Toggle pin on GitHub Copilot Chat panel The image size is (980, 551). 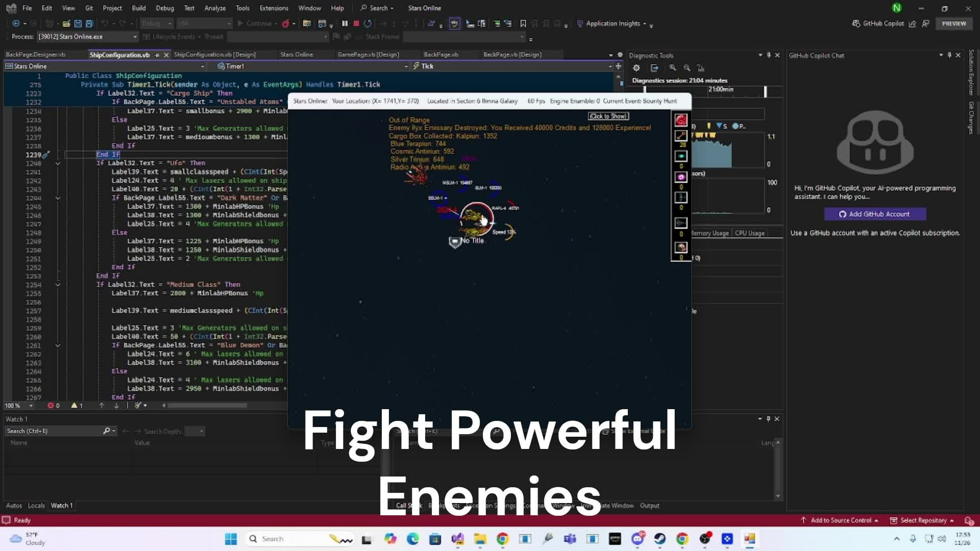(x=949, y=55)
